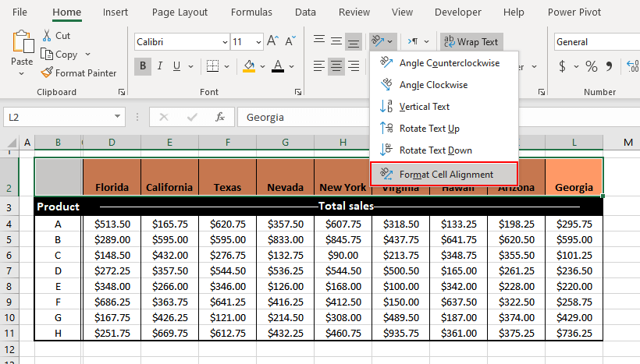Set Top Align vertical alignment

[x=319, y=41]
